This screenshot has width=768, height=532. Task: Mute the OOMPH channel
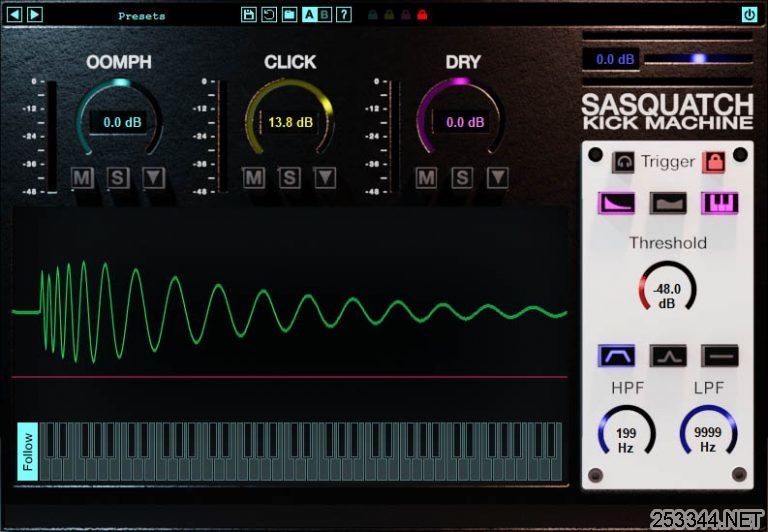pyautogui.click(x=82, y=178)
